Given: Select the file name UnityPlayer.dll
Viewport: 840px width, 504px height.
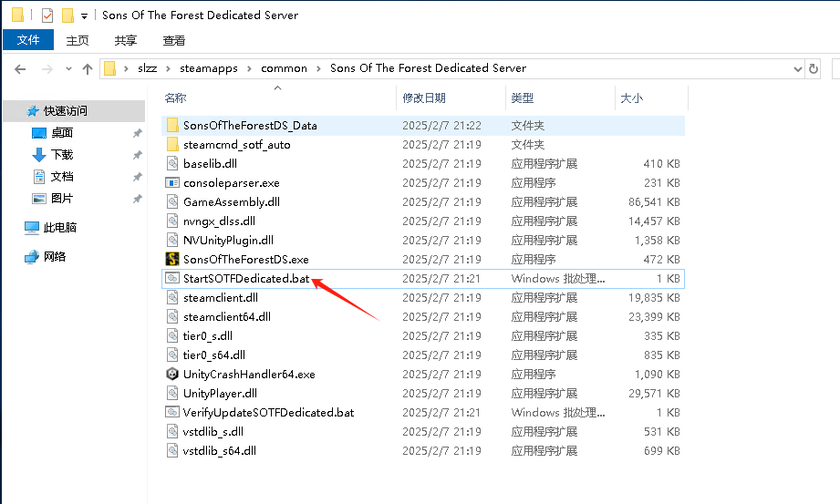Looking at the screenshot, I should coord(220,394).
